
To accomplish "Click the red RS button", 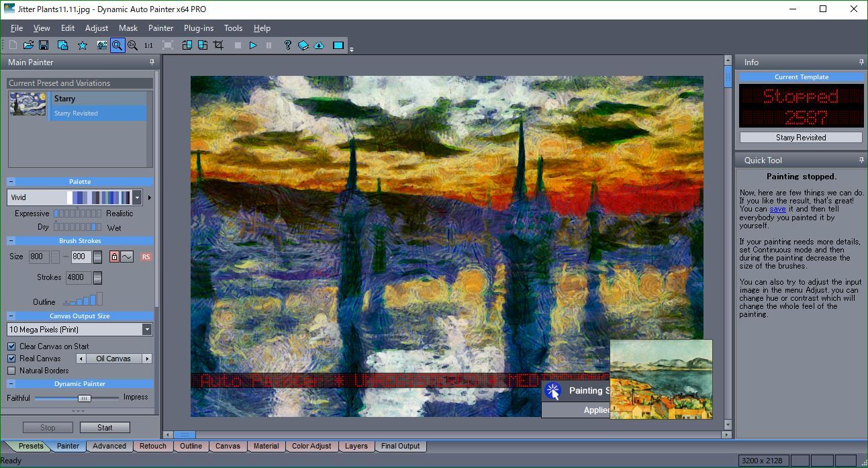I will (146, 256).
